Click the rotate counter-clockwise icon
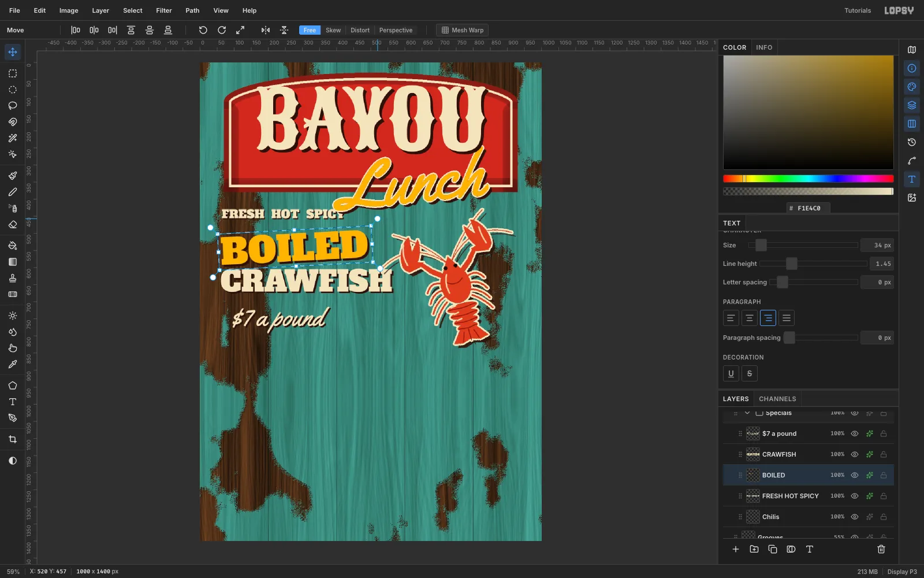 203,30
